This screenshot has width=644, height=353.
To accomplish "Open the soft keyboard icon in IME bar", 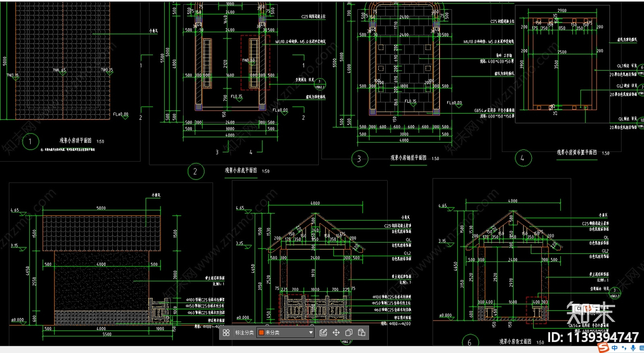I will pyautogui.click(x=642, y=348).
